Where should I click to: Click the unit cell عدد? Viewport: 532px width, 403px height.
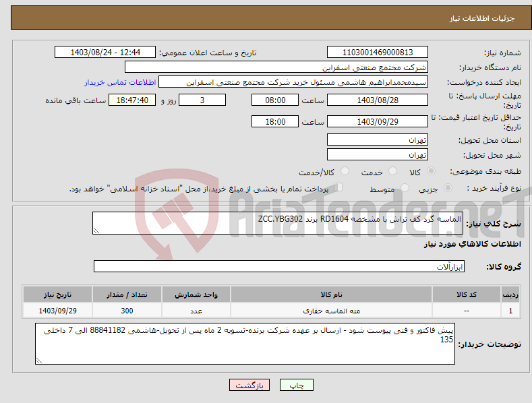[196, 311]
